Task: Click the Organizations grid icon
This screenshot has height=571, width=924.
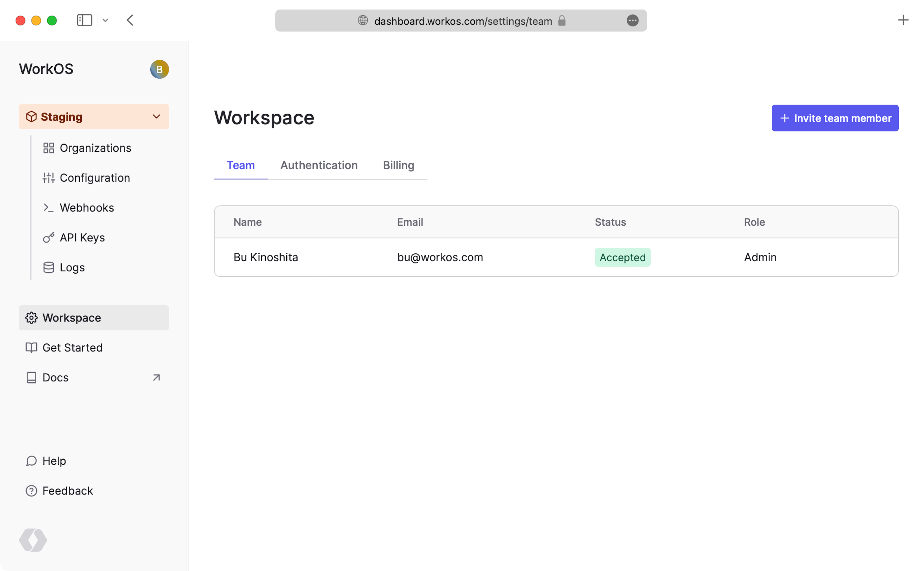Action: pyautogui.click(x=49, y=148)
